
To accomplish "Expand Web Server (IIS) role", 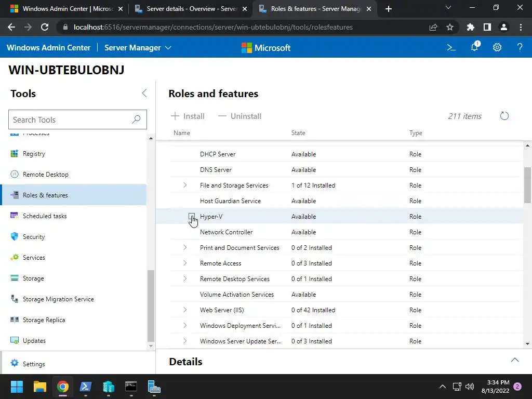I will pyautogui.click(x=185, y=310).
